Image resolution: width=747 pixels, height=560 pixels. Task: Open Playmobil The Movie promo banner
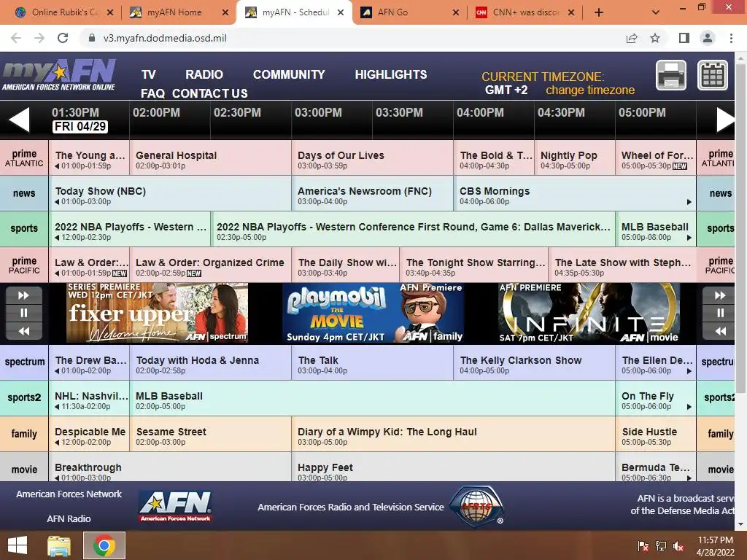373,313
